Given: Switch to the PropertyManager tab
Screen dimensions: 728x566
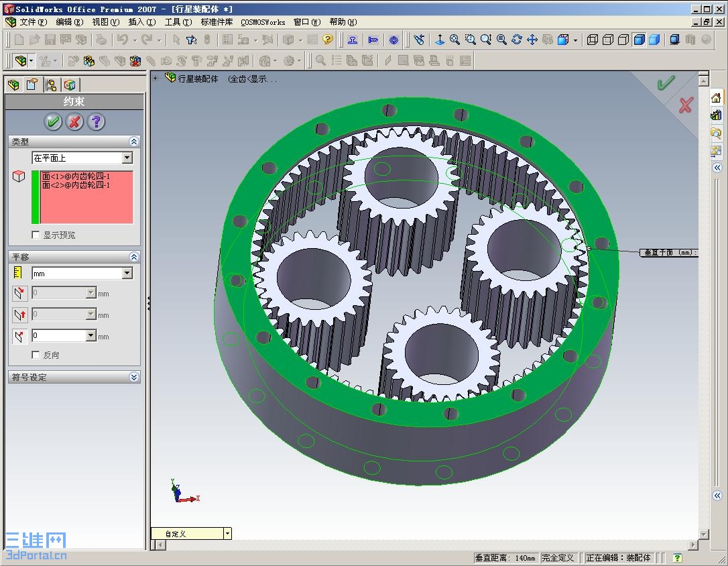Looking at the screenshot, I should click(32, 84).
